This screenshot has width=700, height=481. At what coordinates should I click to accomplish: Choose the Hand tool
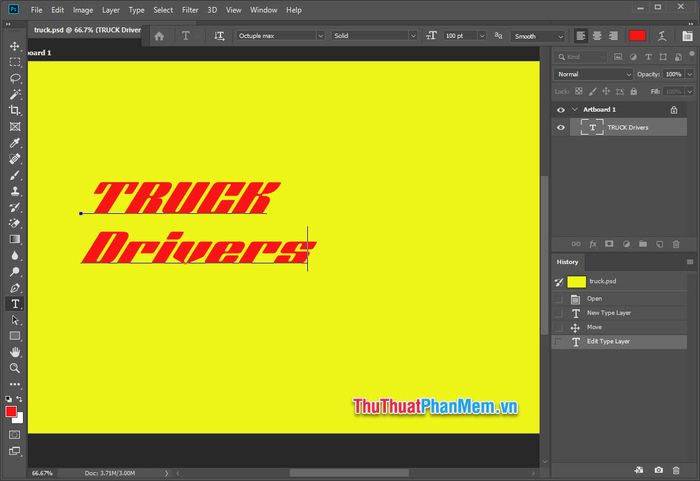[x=15, y=351]
